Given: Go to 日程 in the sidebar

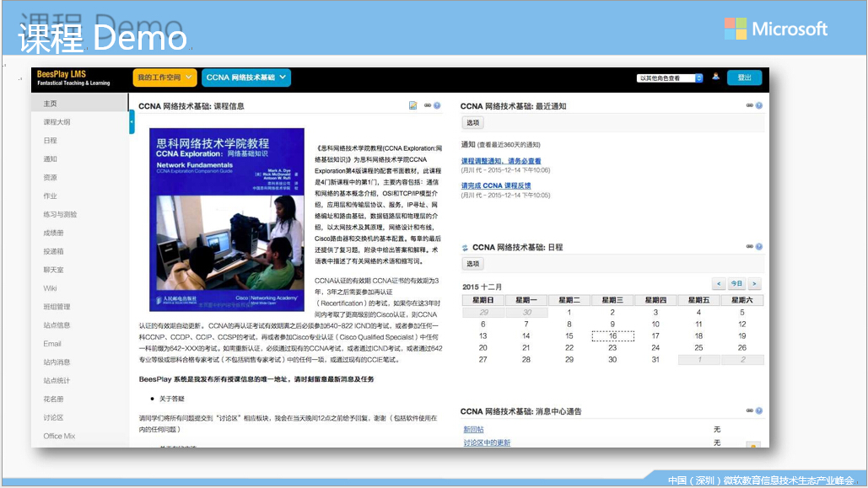Looking at the screenshot, I should point(51,141).
